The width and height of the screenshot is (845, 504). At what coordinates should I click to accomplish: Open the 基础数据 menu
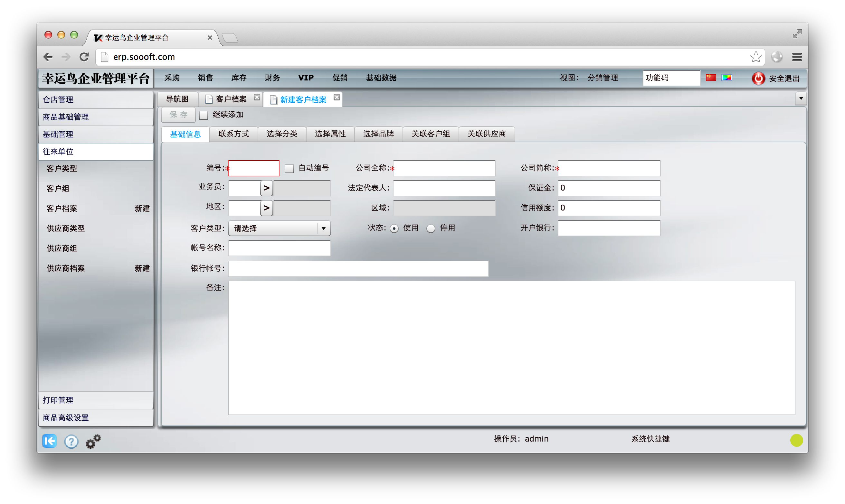[381, 78]
